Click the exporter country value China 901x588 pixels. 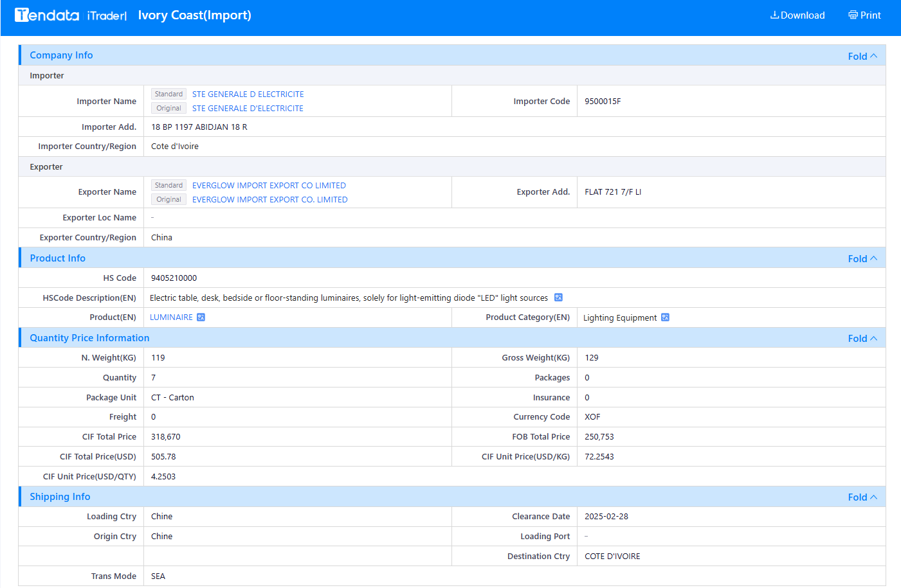161,237
